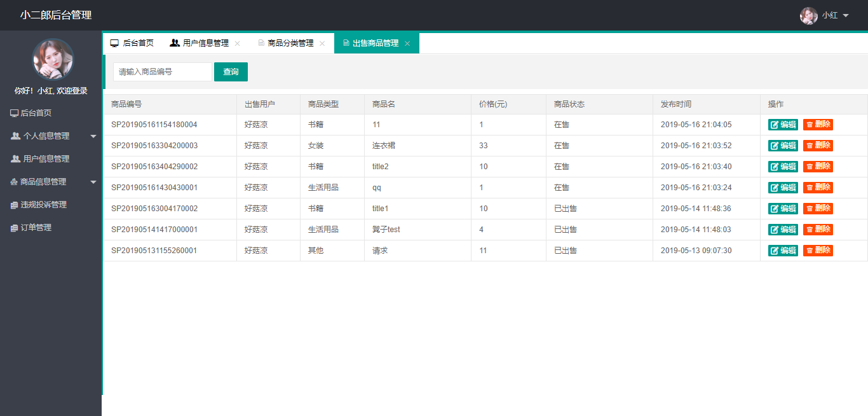Close the 用户信息管理 tab
The image size is (868, 416).
coord(238,43)
